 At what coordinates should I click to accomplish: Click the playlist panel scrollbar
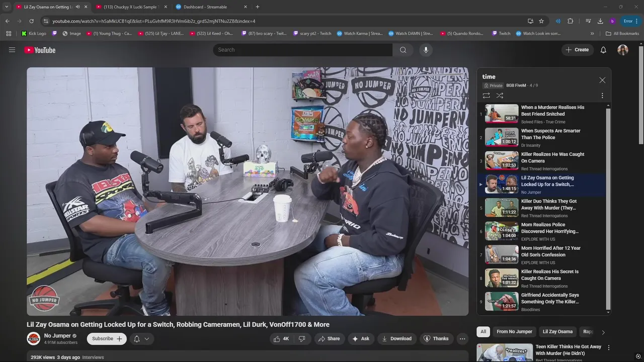click(x=608, y=209)
